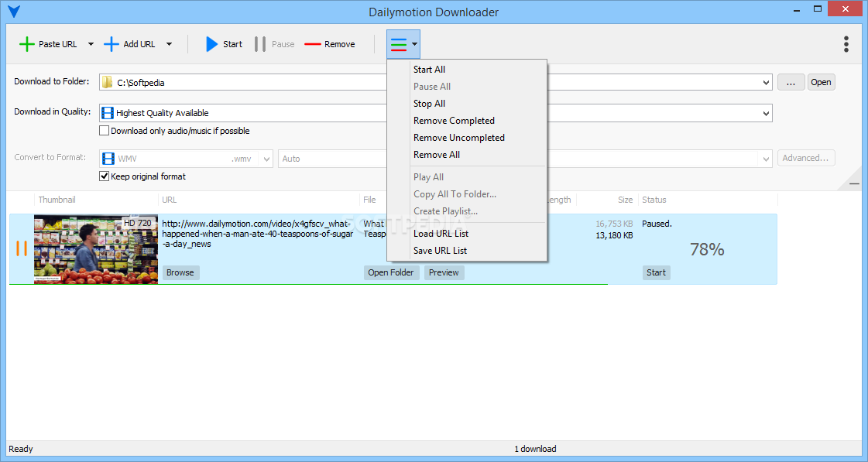The height and width of the screenshot is (462, 868).
Task: Click the app logo in title bar
Action: click(14, 11)
